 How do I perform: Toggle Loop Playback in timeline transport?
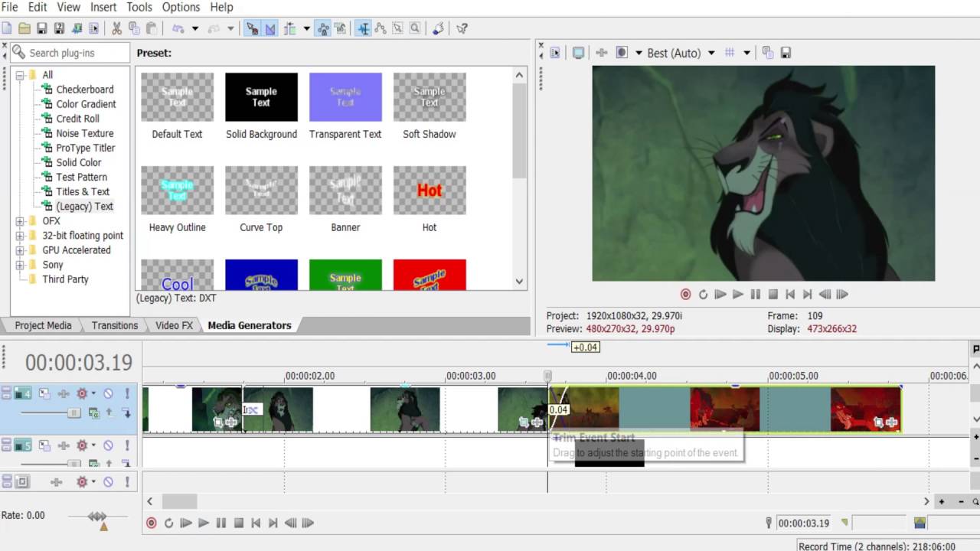(x=168, y=523)
